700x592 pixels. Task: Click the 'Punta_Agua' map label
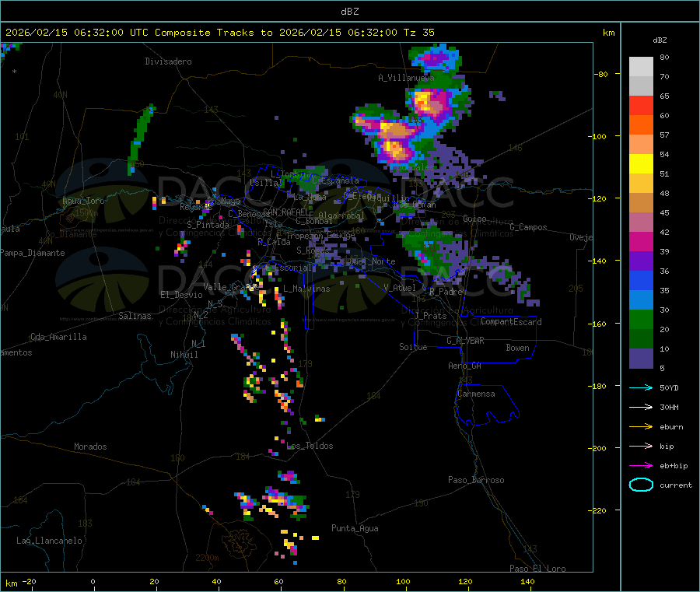point(355,528)
